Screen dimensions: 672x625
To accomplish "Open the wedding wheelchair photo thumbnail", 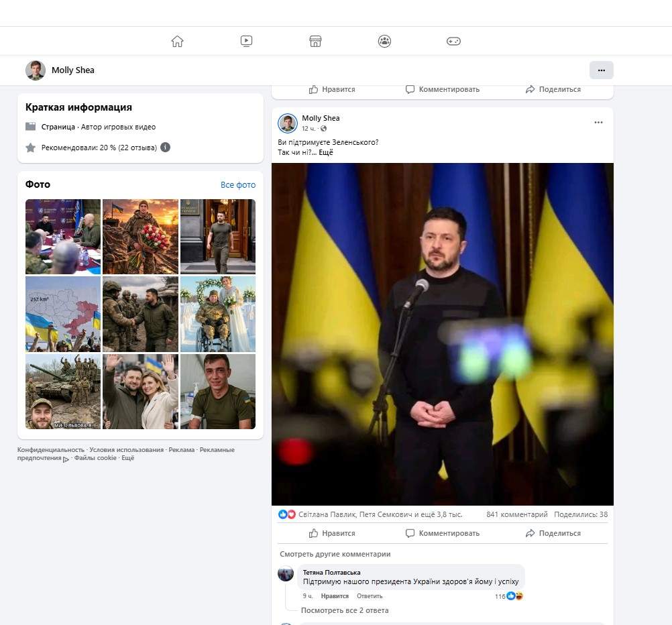I will coord(218,315).
